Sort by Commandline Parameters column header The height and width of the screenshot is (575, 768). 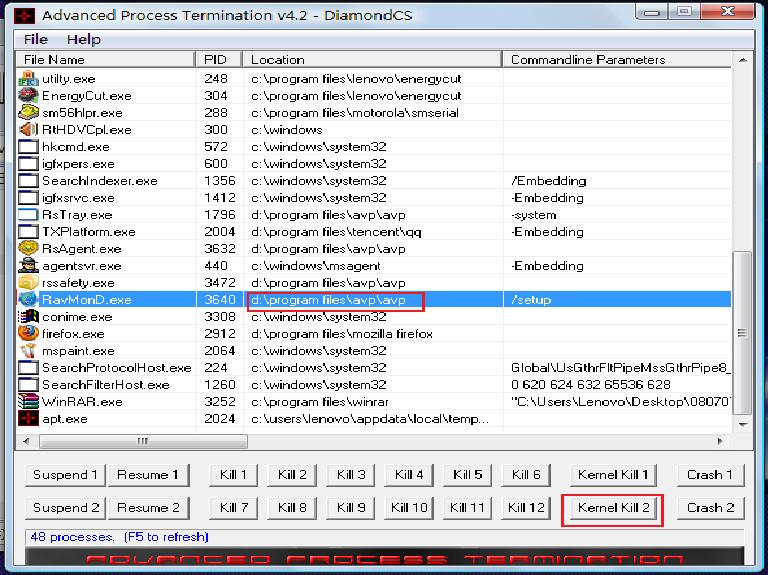coord(617,59)
